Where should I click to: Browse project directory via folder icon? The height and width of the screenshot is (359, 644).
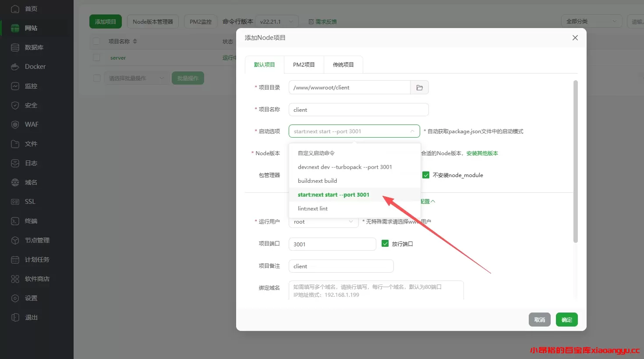click(x=420, y=87)
